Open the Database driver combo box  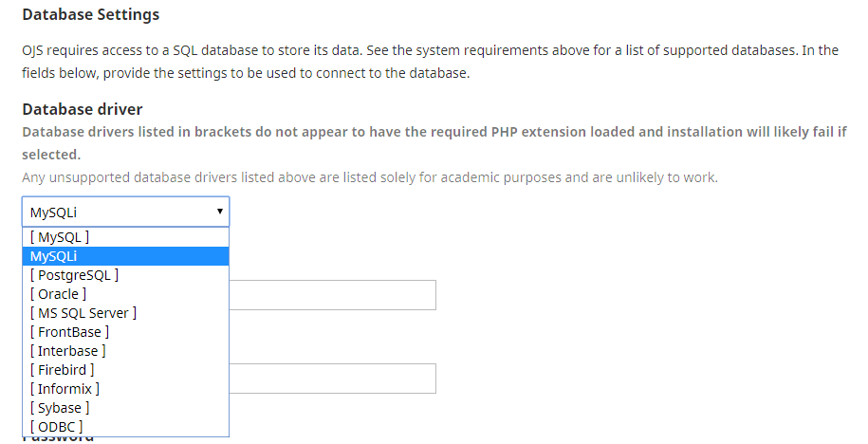(x=125, y=212)
